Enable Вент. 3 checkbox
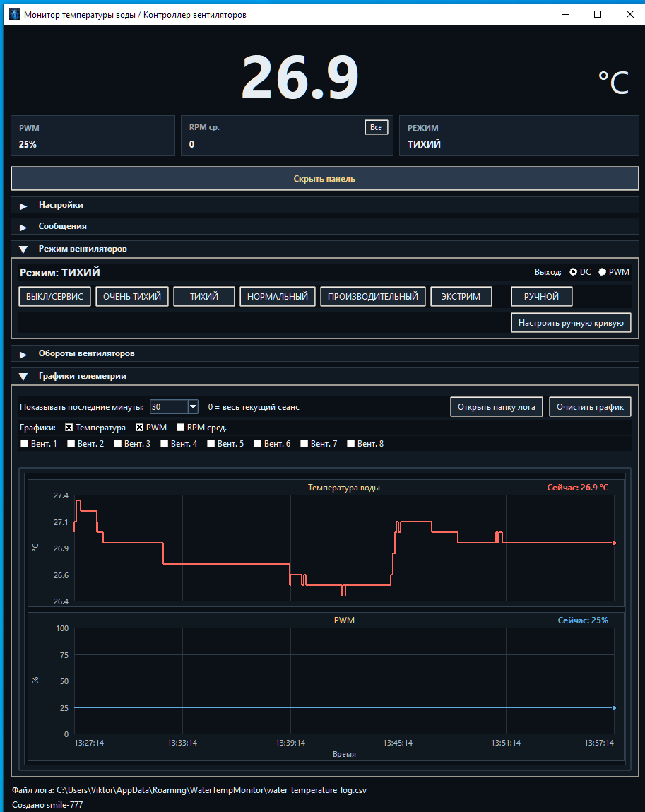Screen dimensions: 645x812 click(x=117, y=444)
